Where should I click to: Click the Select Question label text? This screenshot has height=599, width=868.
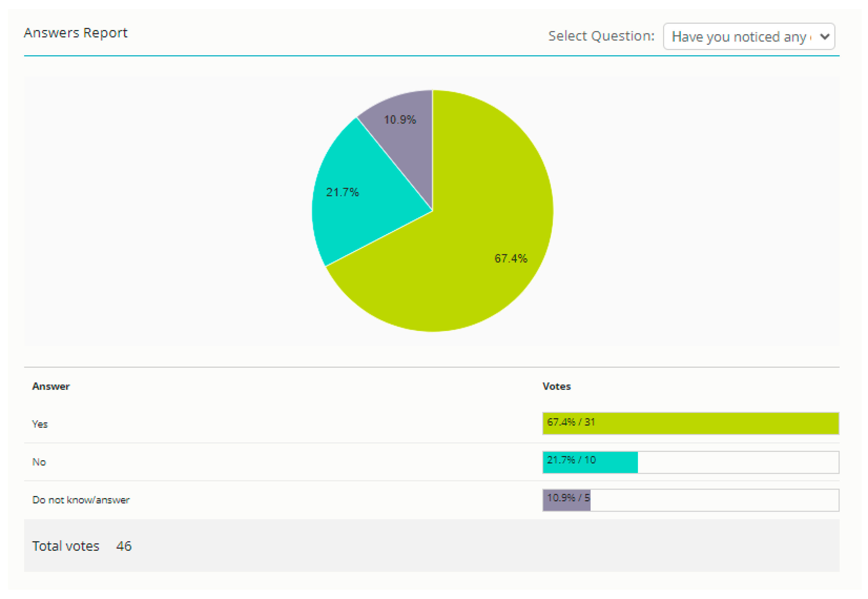pos(601,36)
